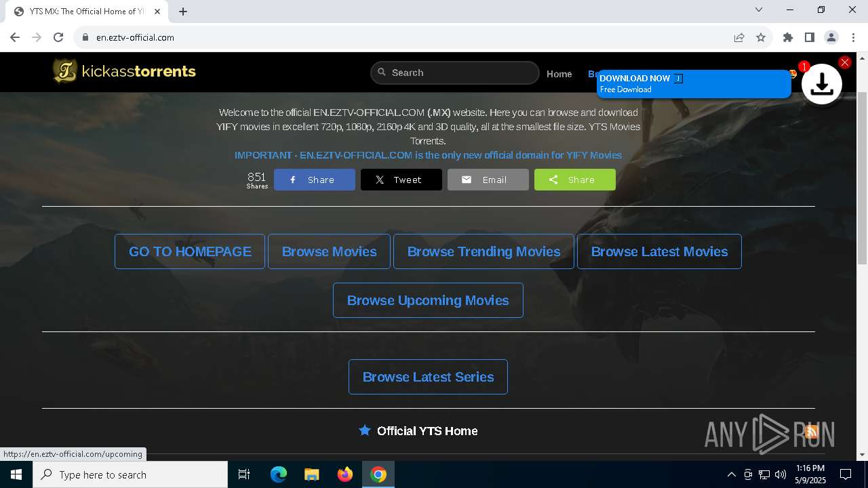Open Browse Trending Movies

click(x=484, y=251)
